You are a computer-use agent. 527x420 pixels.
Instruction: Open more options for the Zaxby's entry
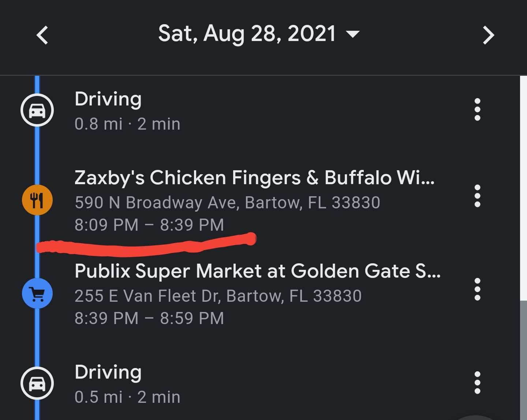tap(477, 196)
